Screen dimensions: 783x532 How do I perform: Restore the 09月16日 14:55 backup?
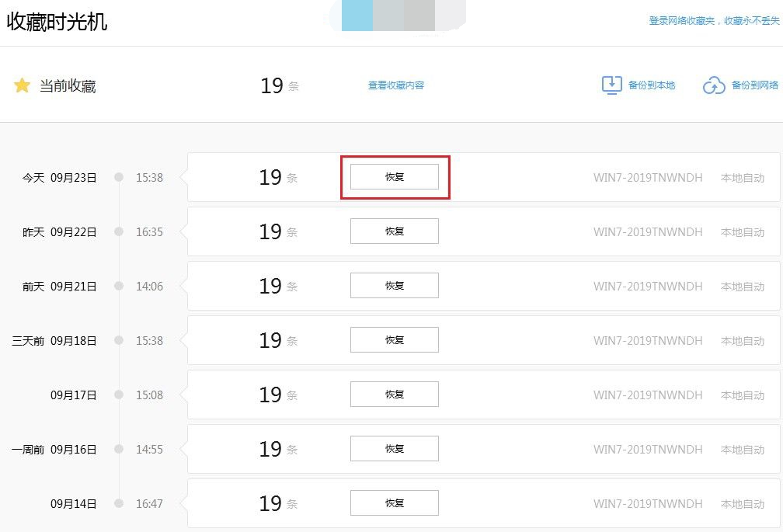395,449
